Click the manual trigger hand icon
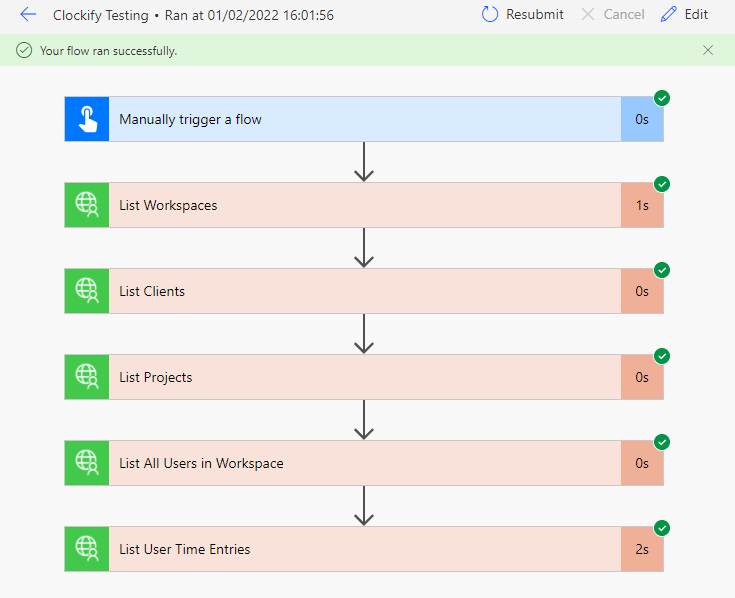 87,119
